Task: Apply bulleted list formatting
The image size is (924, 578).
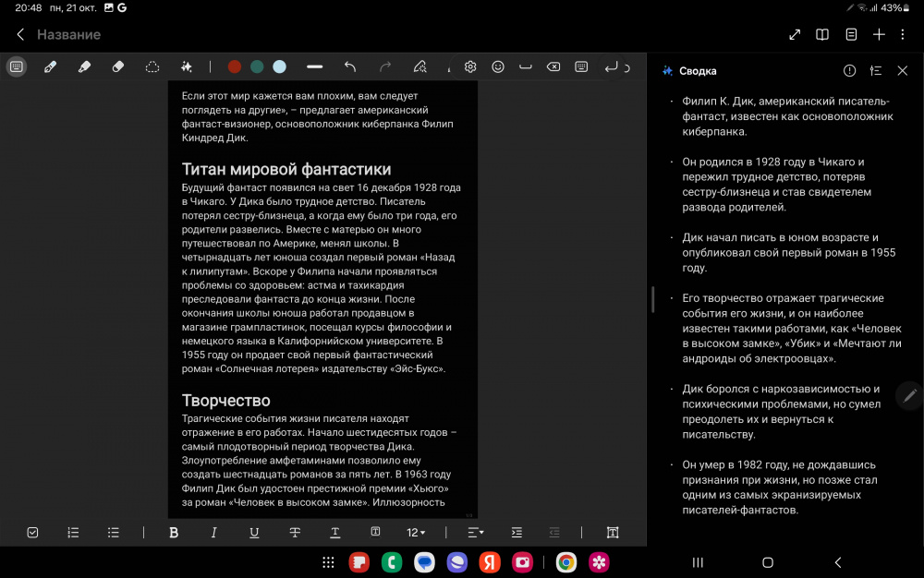Action: pyautogui.click(x=113, y=533)
